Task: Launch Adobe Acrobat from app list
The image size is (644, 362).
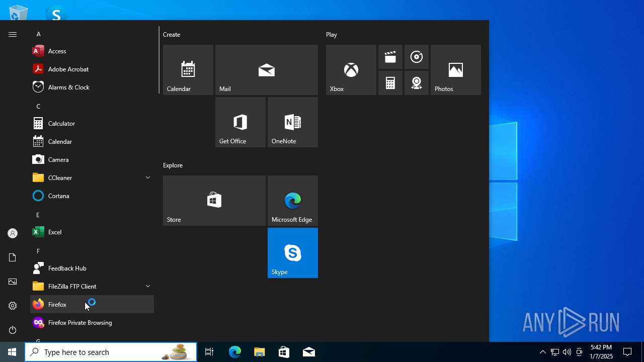Action: (92, 69)
